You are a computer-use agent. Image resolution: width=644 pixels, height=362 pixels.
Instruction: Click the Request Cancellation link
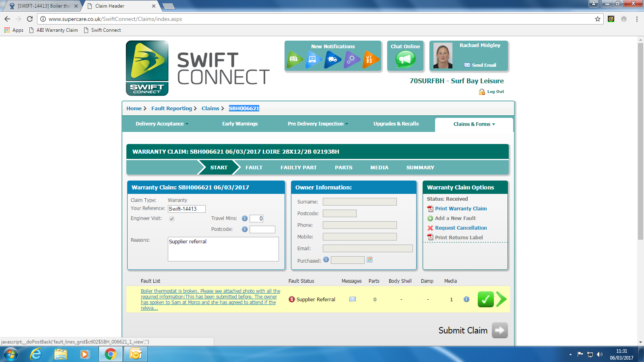[461, 228]
